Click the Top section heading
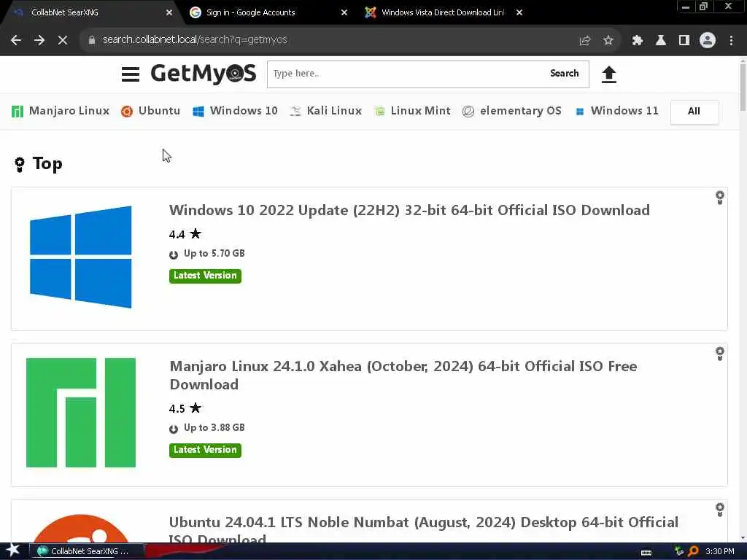 coord(47,164)
